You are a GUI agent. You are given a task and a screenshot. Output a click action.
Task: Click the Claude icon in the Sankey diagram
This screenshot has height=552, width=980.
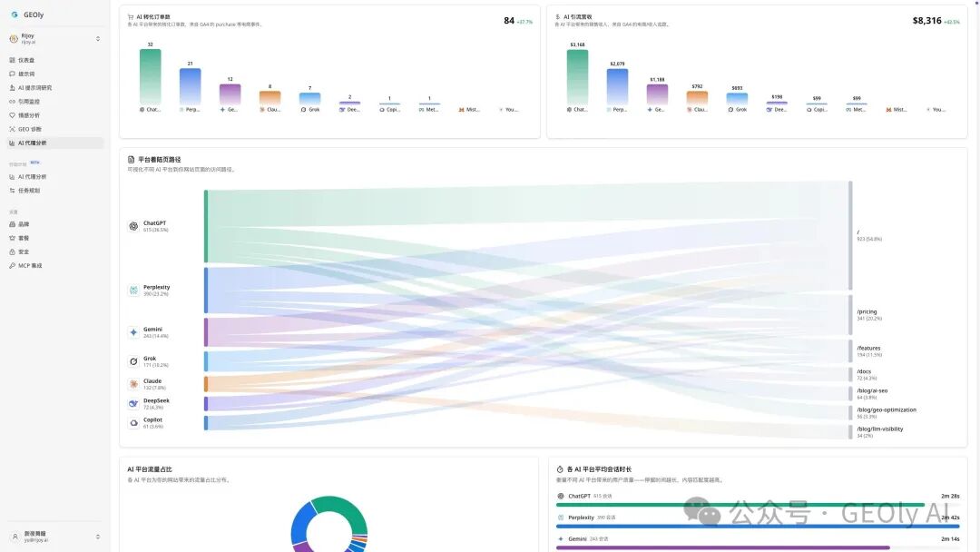pos(133,383)
